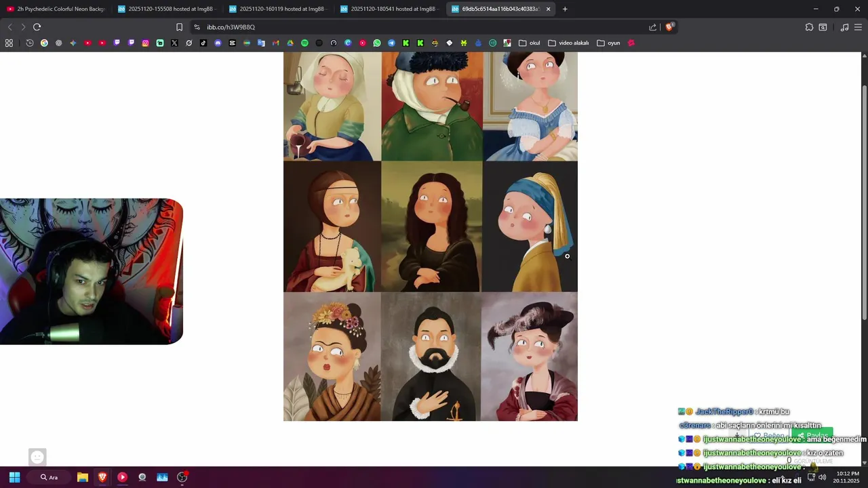The width and height of the screenshot is (868, 488).
Task: Open the TikTok bookmark
Action: coord(203,43)
